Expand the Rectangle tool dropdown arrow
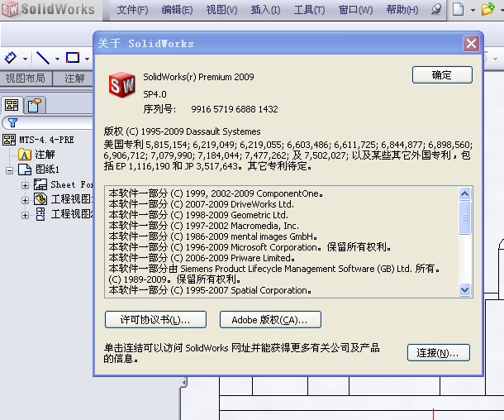Viewport: 504px width, 420px height. click(87, 59)
